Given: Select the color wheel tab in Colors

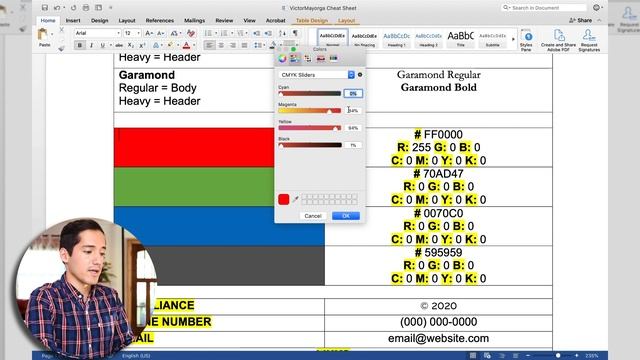Looking at the screenshot, I should (x=282, y=58).
